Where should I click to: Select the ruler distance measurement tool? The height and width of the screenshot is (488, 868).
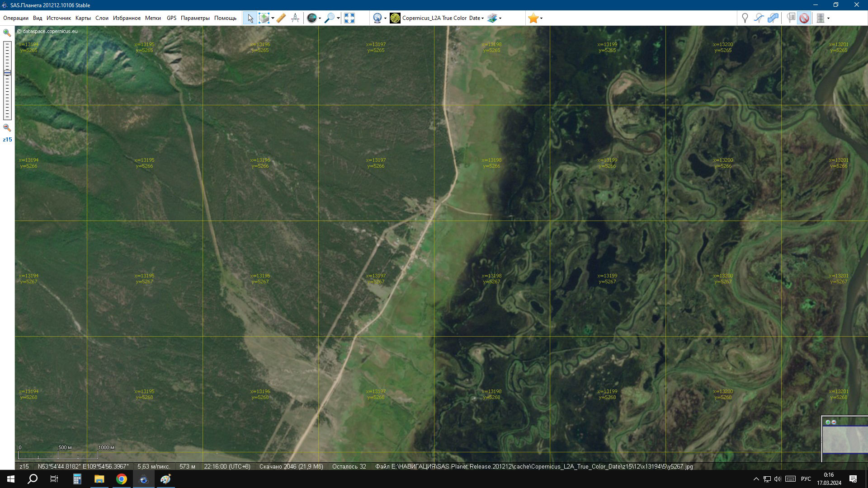pos(281,18)
